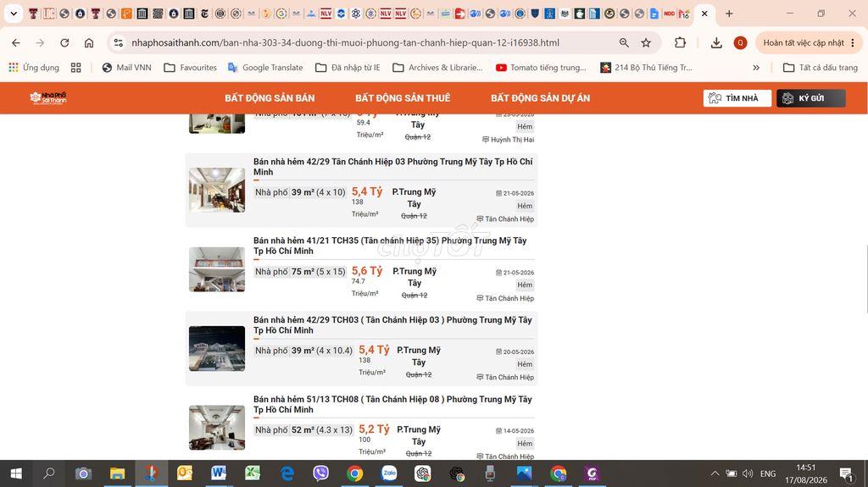Viewport: 868px width, 487px height.
Task: Show hidden bookmarks with the double chevron
Action: tap(755, 68)
